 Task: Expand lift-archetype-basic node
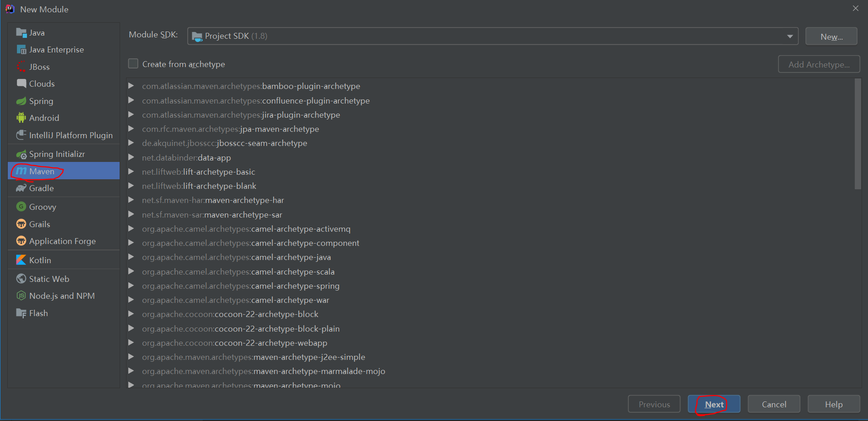[131, 172]
